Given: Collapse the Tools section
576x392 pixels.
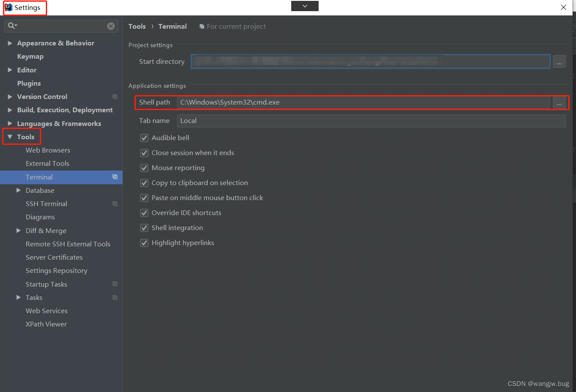Looking at the screenshot, I should click(x=10, y=136).
